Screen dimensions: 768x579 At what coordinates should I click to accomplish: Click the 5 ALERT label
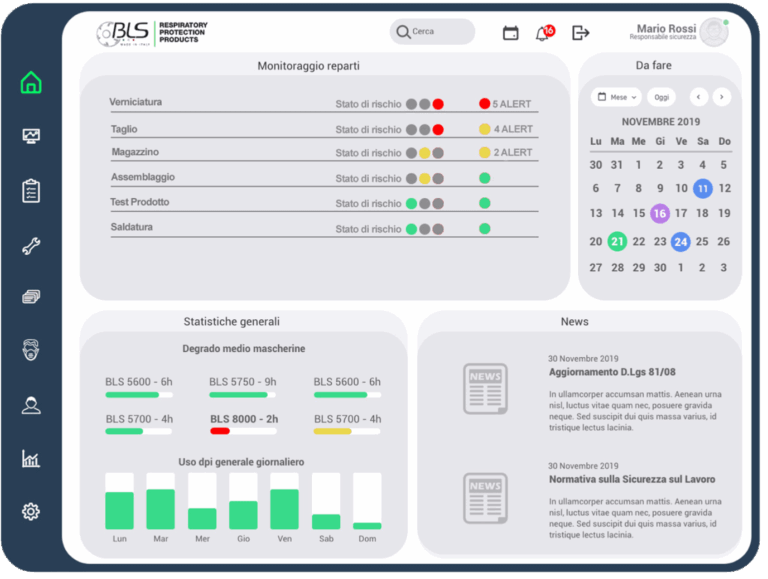tap(511, 104)
